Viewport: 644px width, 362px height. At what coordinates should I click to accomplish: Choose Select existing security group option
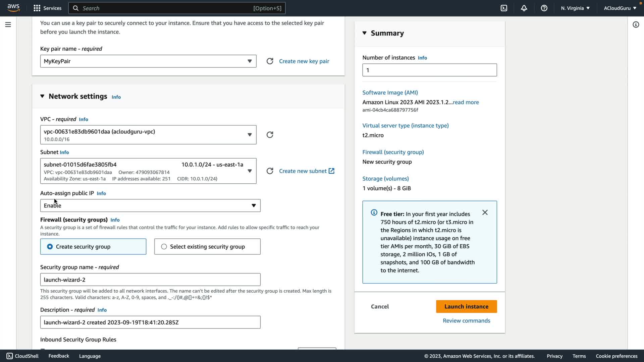164,247
